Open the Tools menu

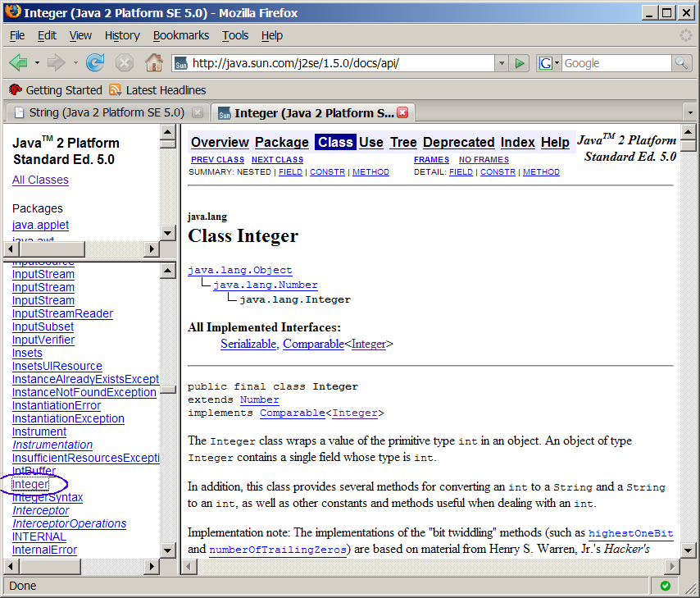tap(235, 35)
